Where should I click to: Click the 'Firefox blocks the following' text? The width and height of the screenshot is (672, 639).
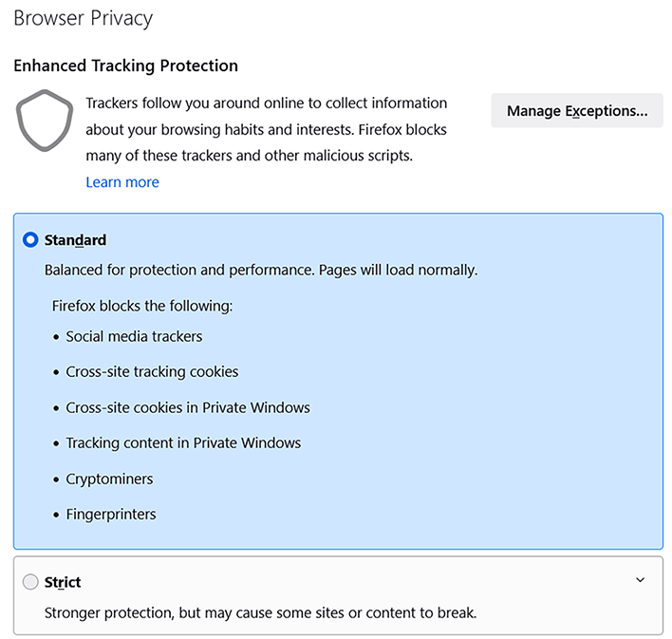(142, 306)
